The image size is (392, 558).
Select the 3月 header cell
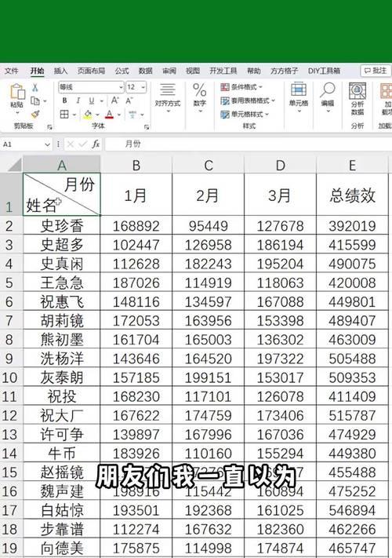[x=280, y=195]
